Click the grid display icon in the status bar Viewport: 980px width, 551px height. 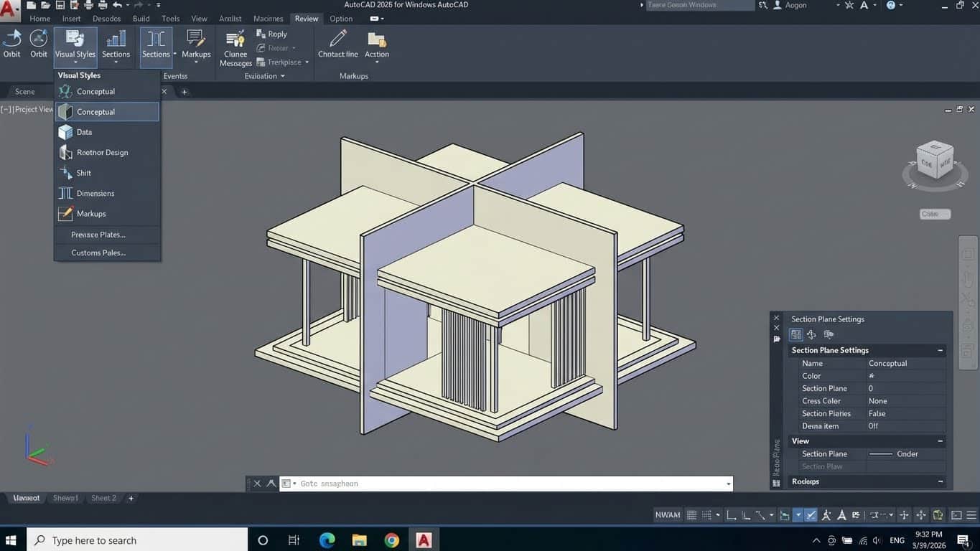tap(691, 514)
